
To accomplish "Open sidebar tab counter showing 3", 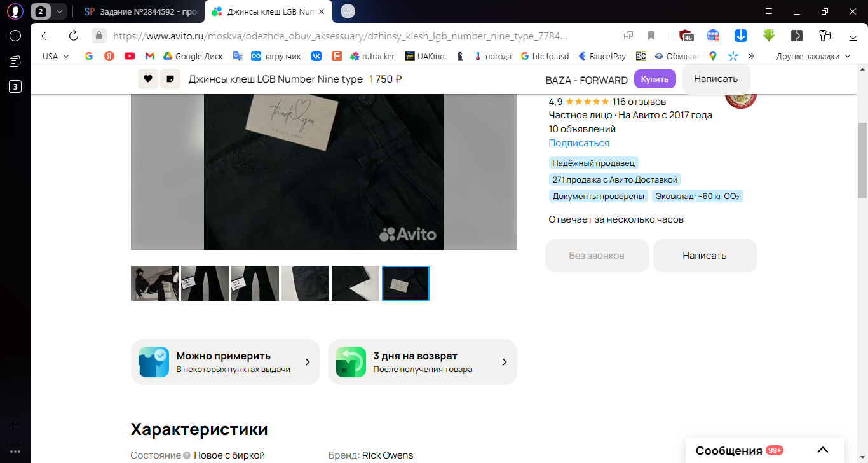I will tap(15, 86).
